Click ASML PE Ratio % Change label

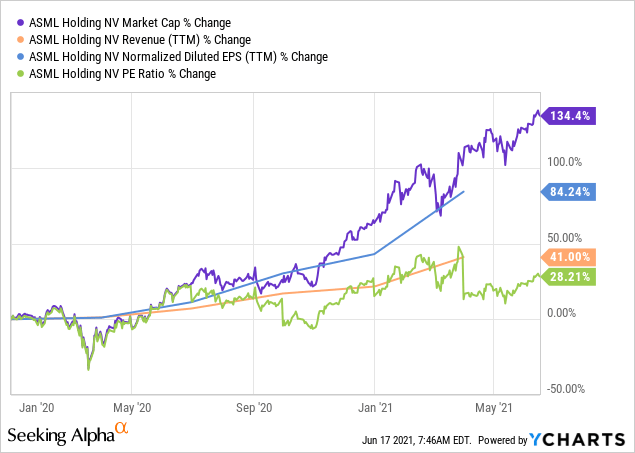(122, 74)
